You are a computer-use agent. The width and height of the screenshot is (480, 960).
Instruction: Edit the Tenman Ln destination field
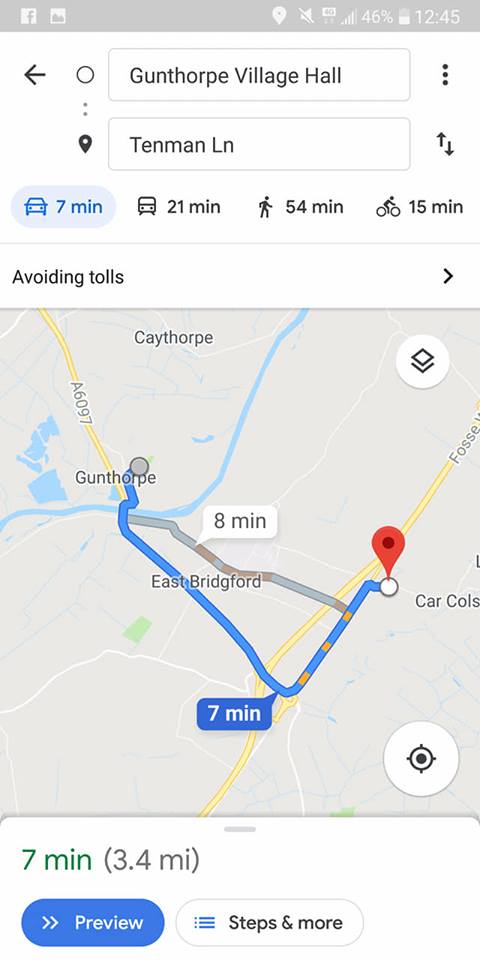coord(259,144)
